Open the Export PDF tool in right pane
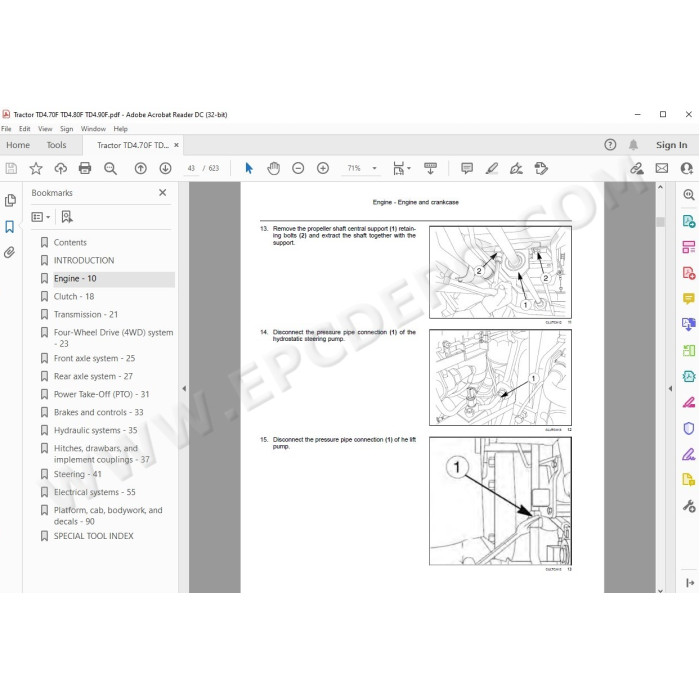Viewport: 700px width, 700px height. pyautogui.click(x=689, y=221)
